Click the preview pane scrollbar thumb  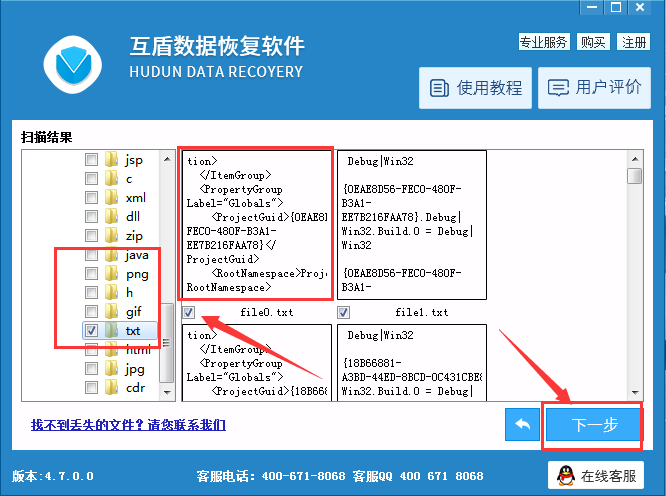point(635,176)
